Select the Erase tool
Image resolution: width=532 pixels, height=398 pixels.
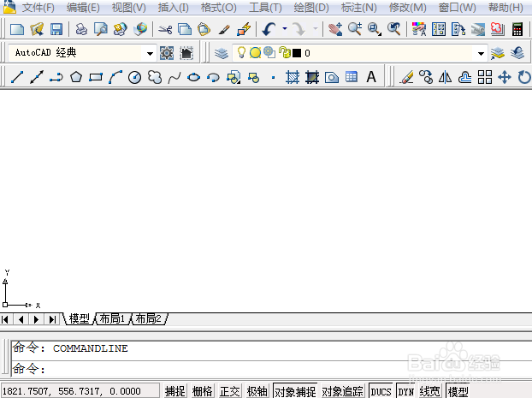click(x=406, y=77)
